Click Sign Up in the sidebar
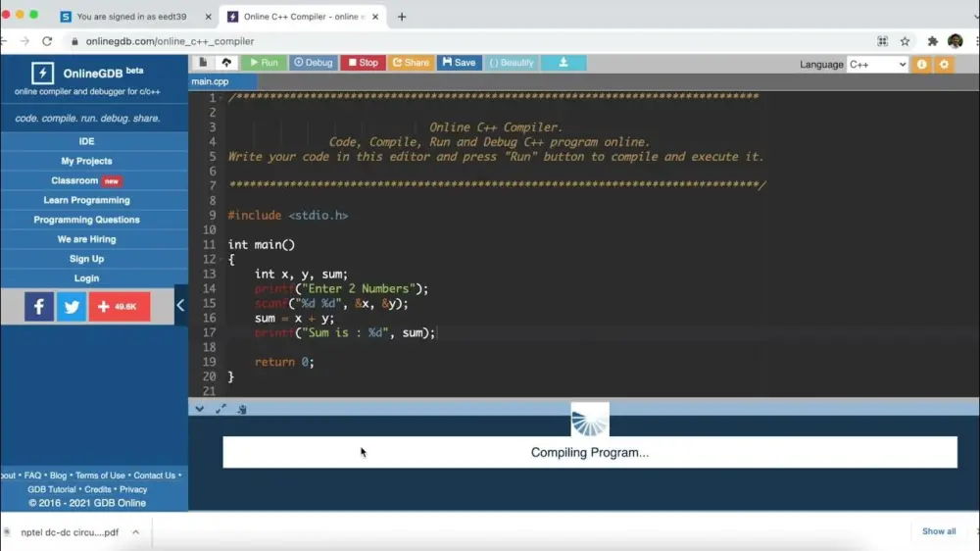980x551 pixels. point(86,258)
